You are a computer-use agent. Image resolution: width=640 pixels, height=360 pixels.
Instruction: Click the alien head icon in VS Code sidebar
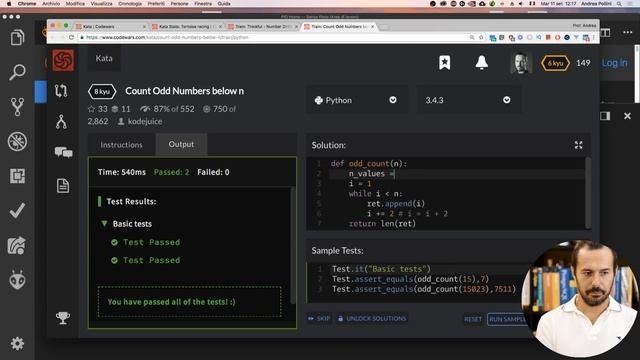tap(17, 280)
